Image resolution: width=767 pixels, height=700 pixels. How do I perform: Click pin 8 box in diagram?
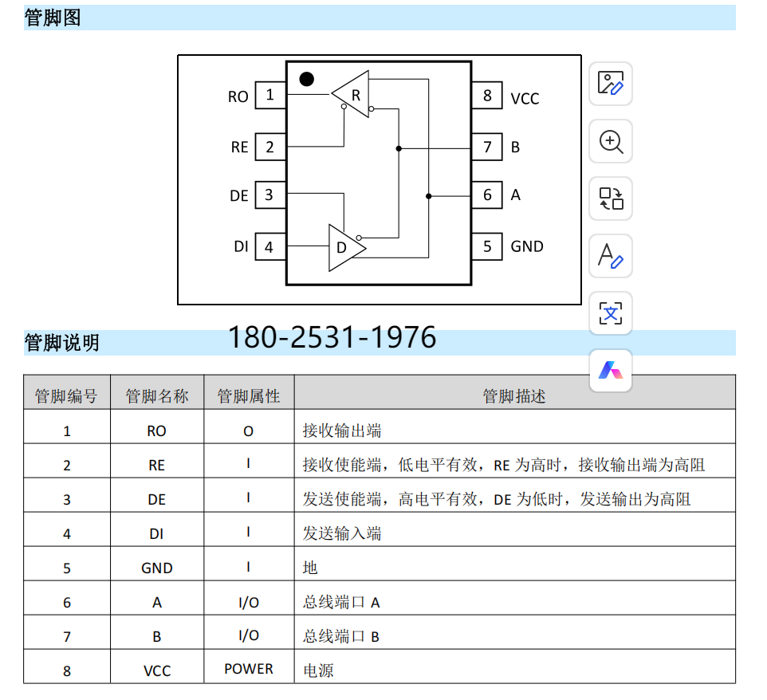point(486,95)
